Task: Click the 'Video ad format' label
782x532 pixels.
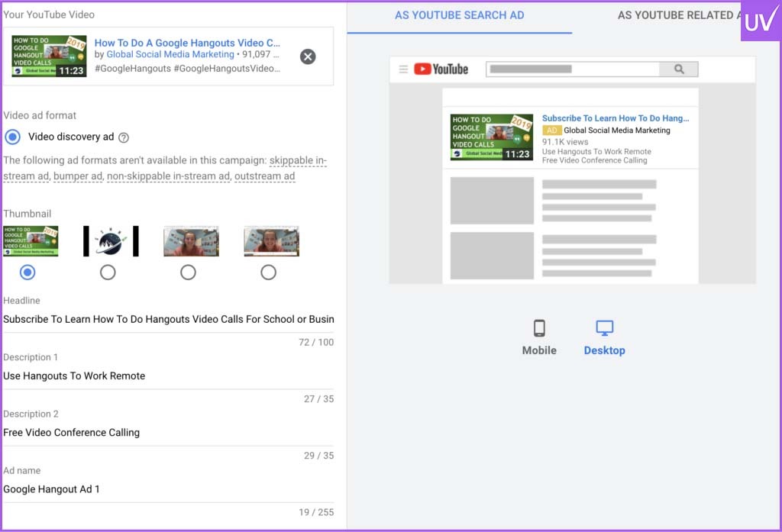Action: click(40, 116)
